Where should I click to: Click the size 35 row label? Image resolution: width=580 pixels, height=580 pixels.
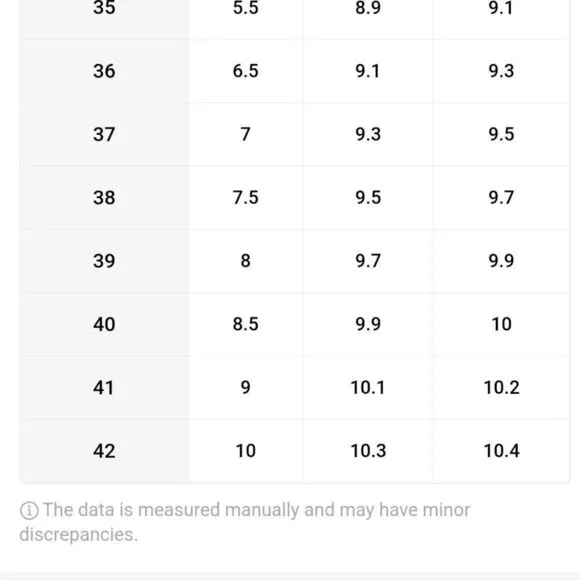coord(104,7)
